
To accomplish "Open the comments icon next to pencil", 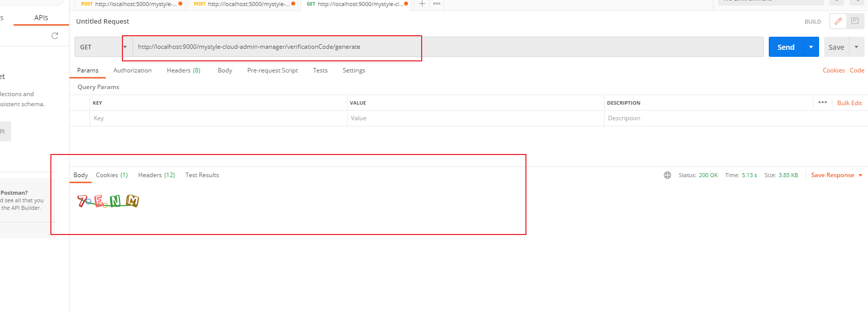I will (855, 21).
